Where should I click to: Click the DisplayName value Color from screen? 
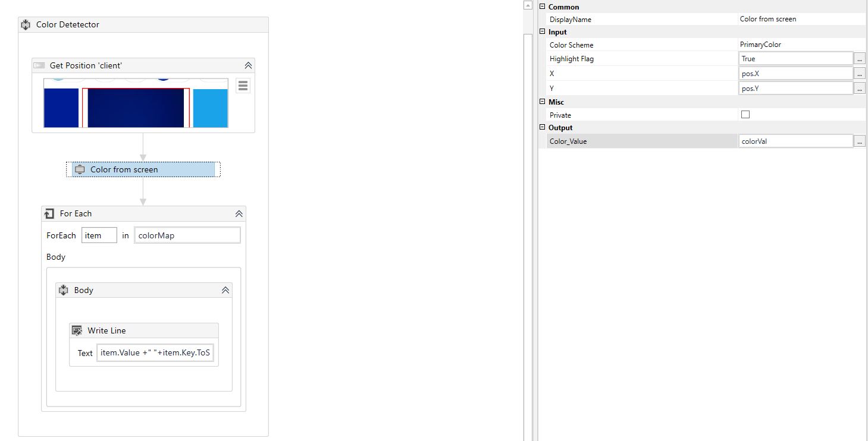point(767,19)
